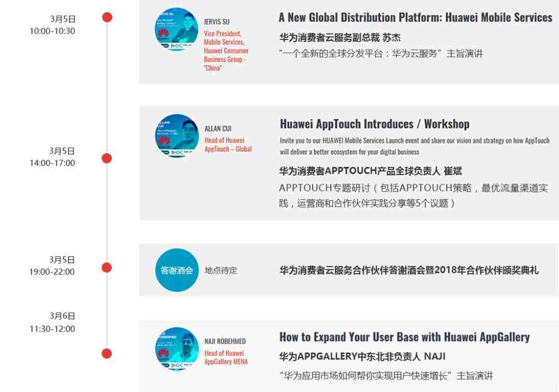Image resolution: width=559 pixels, height=392 pixels.
Task: Click 华为消费者云服务副总裁 苏杰 subtitle
Action: pos(340,37)
